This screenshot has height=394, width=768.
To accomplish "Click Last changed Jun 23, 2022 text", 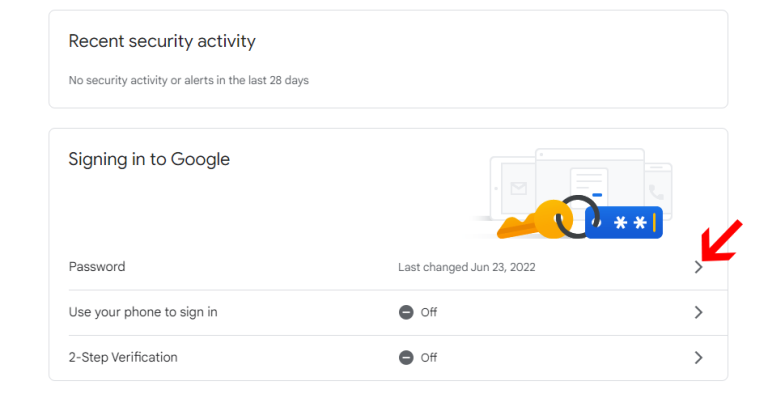I will [x=467, y=267].
